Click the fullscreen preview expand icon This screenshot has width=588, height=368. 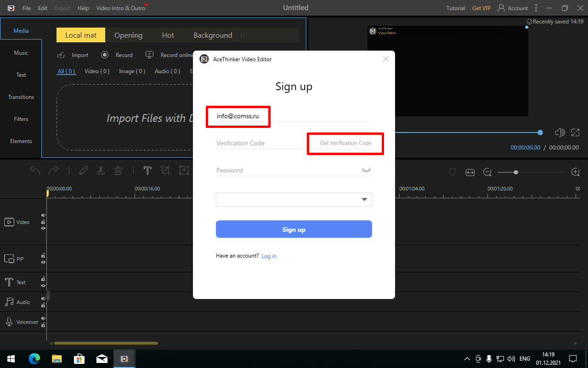(x=575, y=132)
